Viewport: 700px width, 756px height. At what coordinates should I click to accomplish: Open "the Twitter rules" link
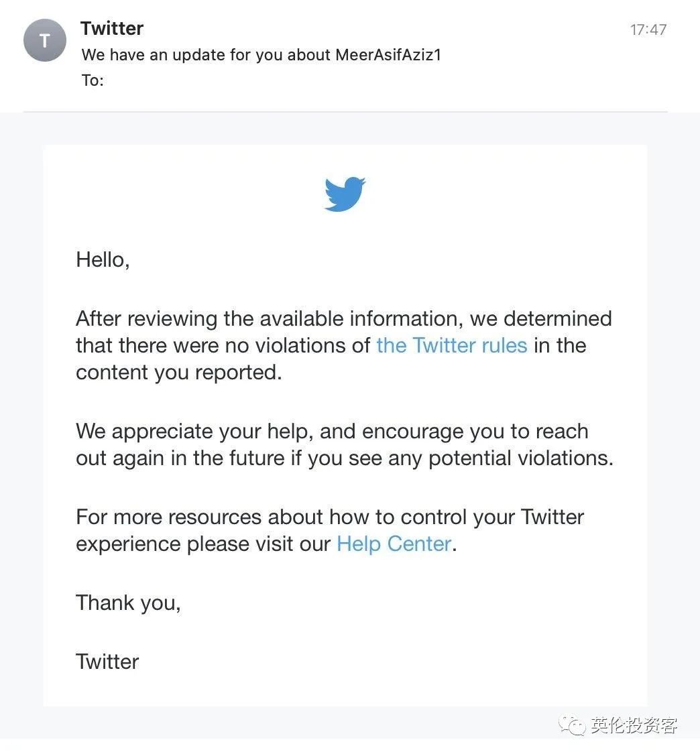click(x=451, y=345)
